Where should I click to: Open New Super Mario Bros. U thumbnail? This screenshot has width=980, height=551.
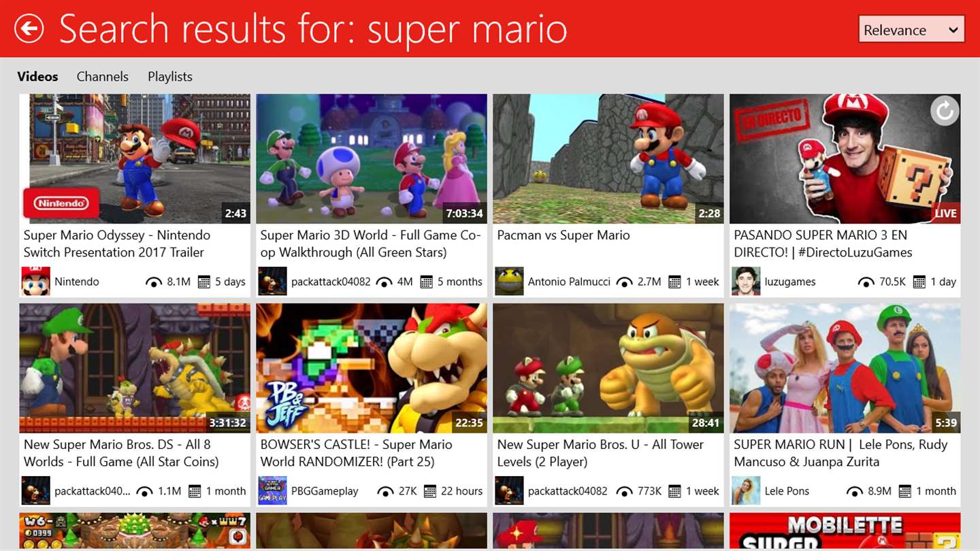(x=608, y=368)
